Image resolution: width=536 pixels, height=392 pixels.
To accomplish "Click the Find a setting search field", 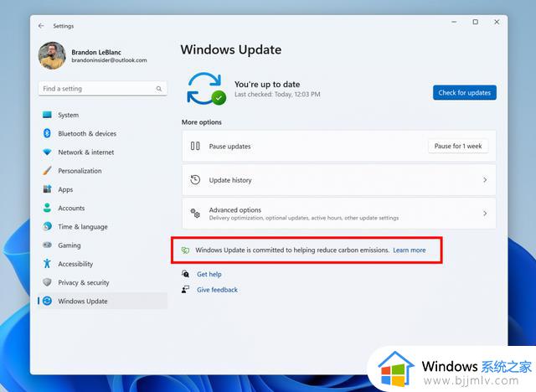I will tap(102, 89).
